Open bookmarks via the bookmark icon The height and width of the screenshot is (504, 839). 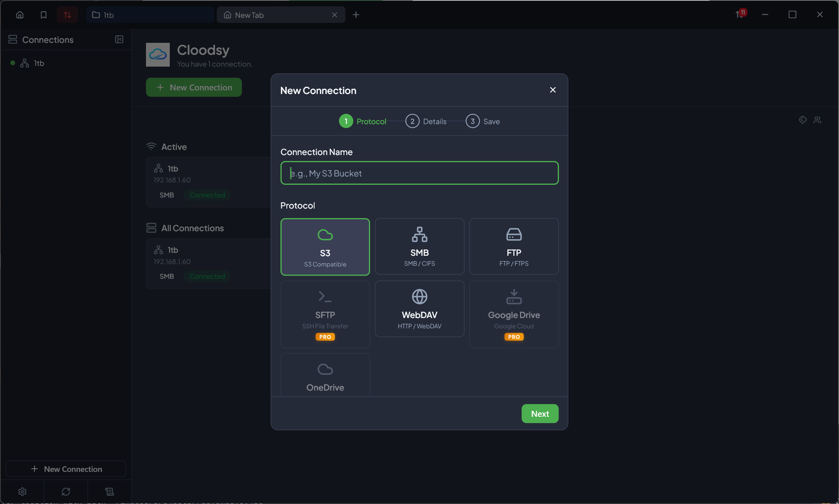pyautogui.click(x=43, y=15)
